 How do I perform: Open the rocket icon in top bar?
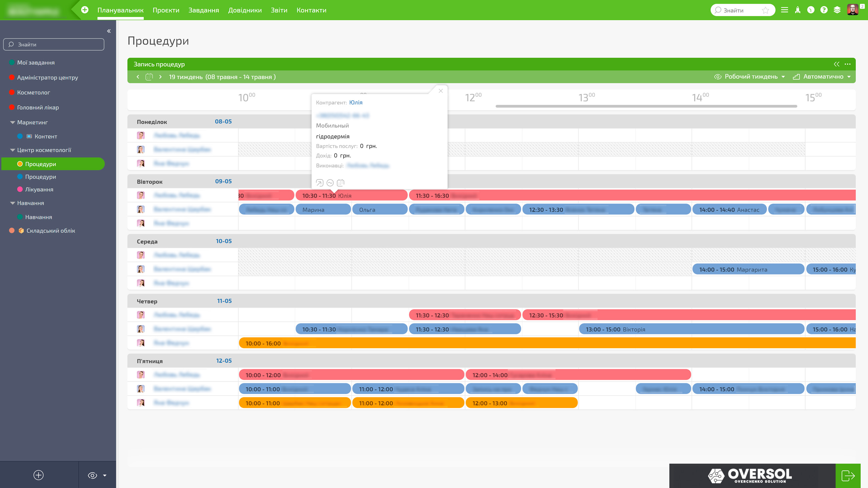click(x=798, y=10)
